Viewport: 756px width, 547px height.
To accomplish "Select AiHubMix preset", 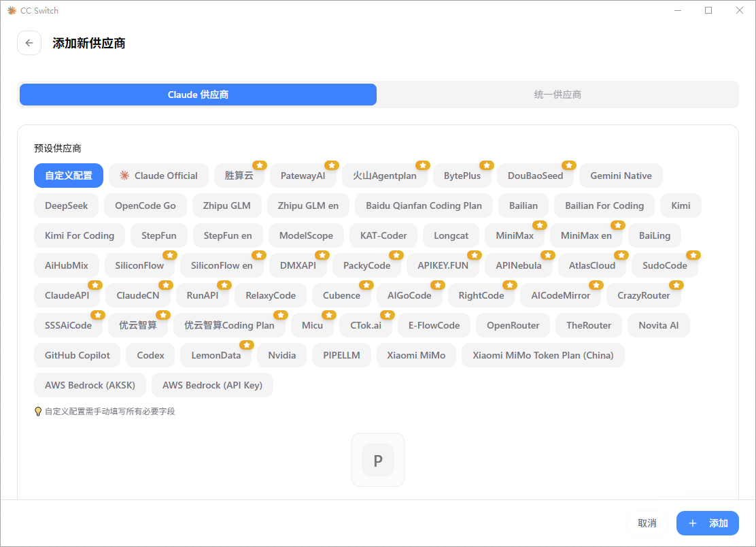I will 67,265.
